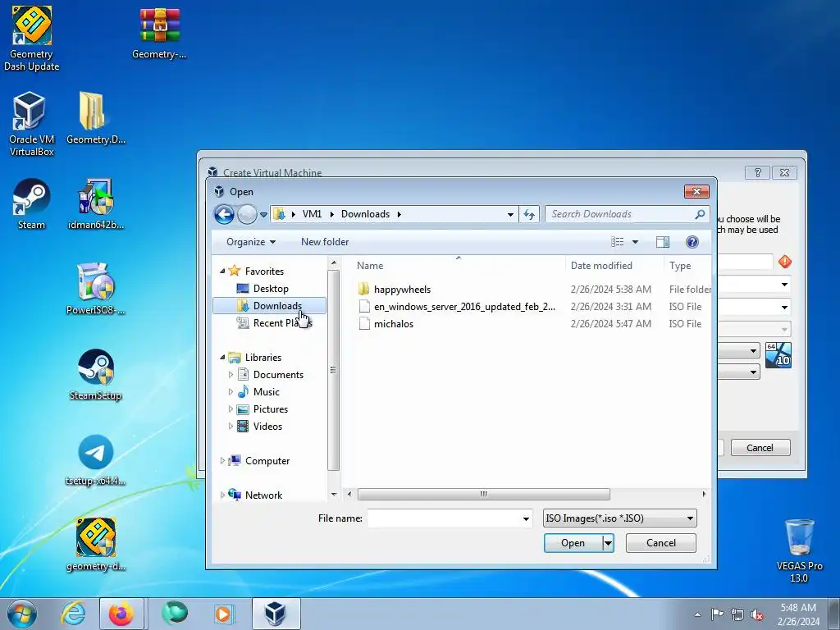This screenshot has height=630, width=840.
Task: Select the PowerISO8 installer icon
Action: 96,290
